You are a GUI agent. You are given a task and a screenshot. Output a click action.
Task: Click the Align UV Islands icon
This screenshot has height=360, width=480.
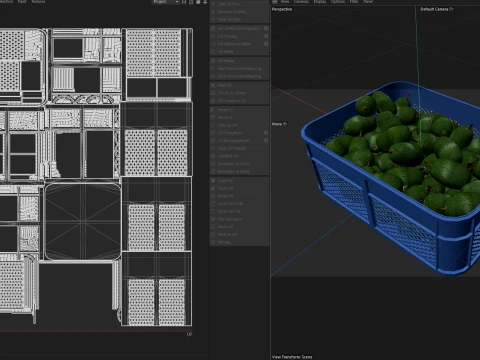(213, 148)
